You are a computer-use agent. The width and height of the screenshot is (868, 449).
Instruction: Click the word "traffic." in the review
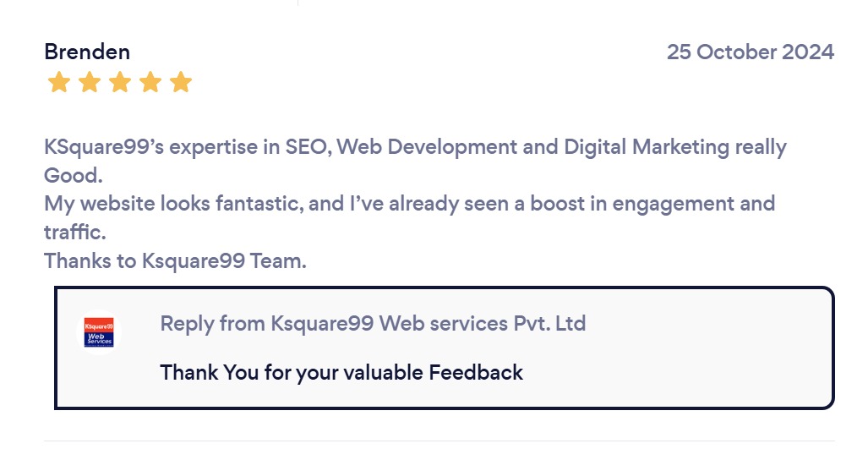[75, 233]
